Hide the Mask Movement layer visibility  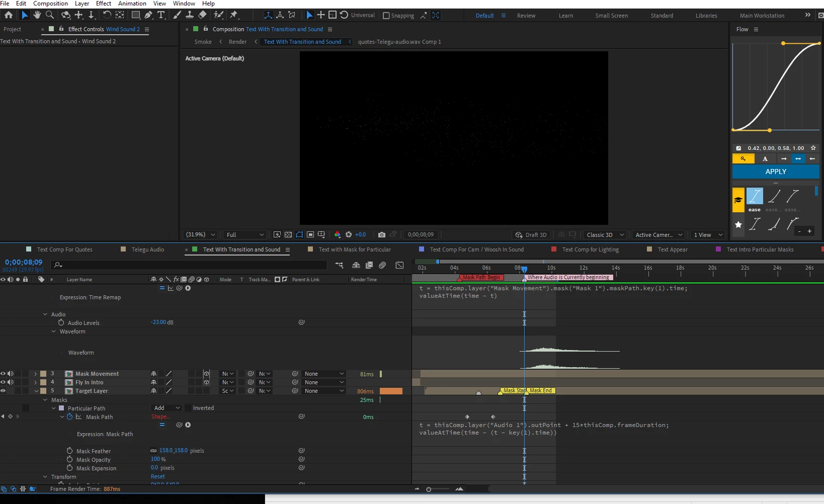coord(3,374)
